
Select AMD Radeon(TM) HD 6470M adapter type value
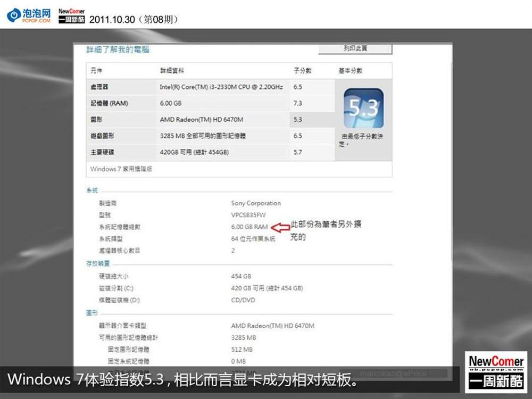click(x=273, y=326)
